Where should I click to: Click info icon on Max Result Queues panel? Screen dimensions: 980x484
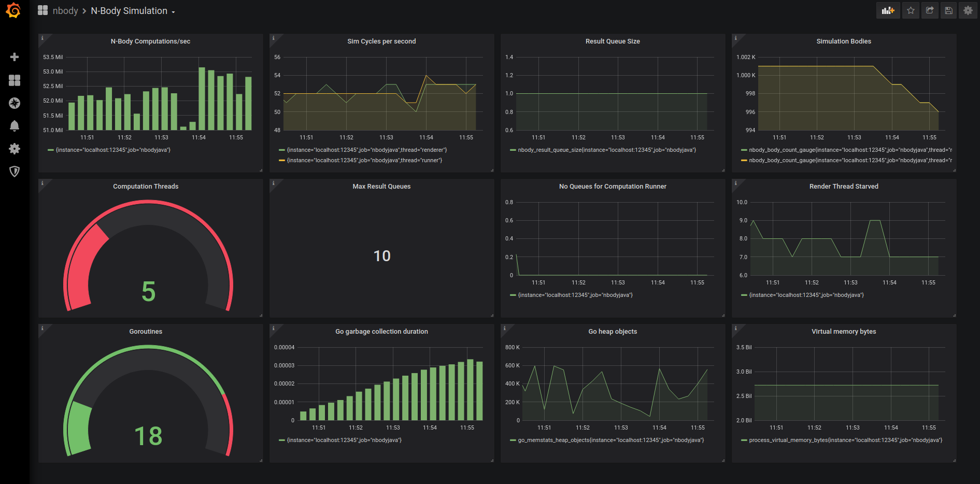[x=273, y=183]
